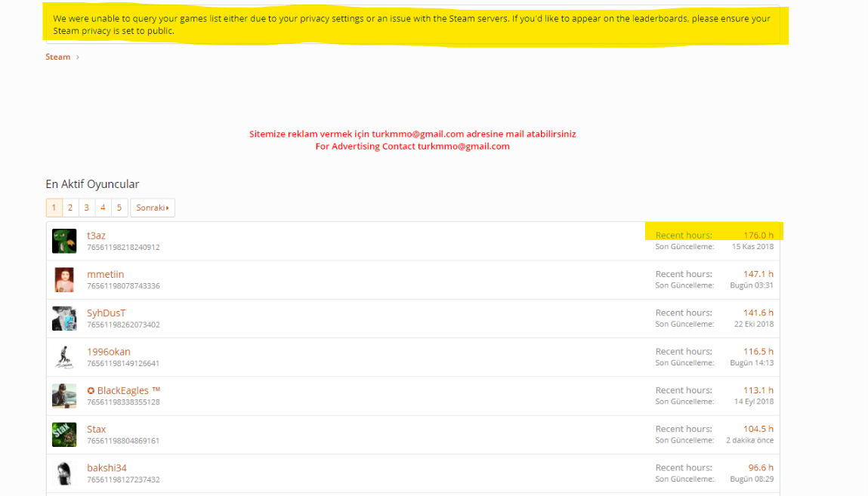Go to page 4 of active players

pyautogui.click(x=103, y=208)
